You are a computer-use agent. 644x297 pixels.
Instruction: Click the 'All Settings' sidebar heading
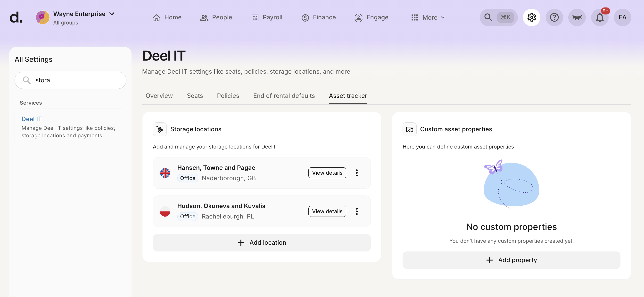click(33, 59)
